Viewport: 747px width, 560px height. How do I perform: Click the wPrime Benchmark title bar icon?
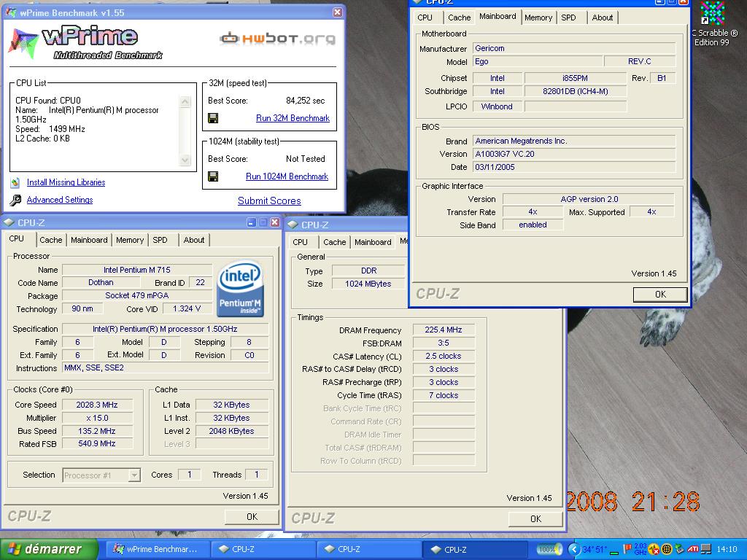[x=11, y=13]
